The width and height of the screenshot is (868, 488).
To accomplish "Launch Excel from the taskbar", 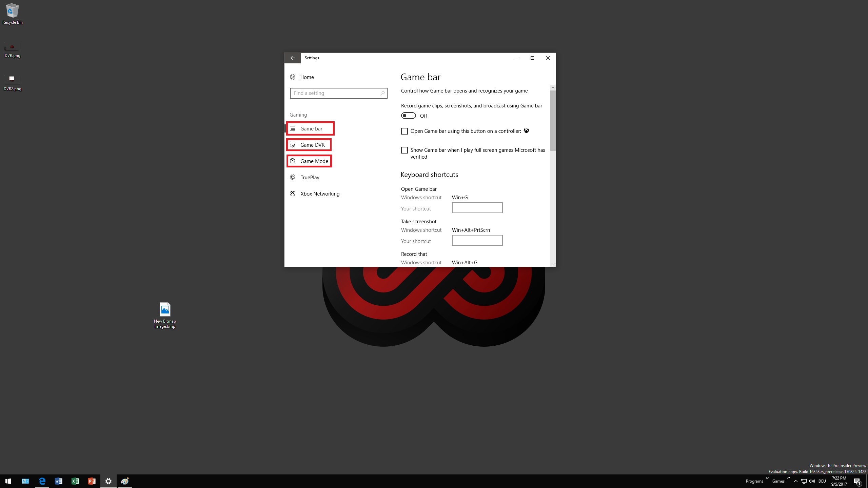I will pos(75,481).
